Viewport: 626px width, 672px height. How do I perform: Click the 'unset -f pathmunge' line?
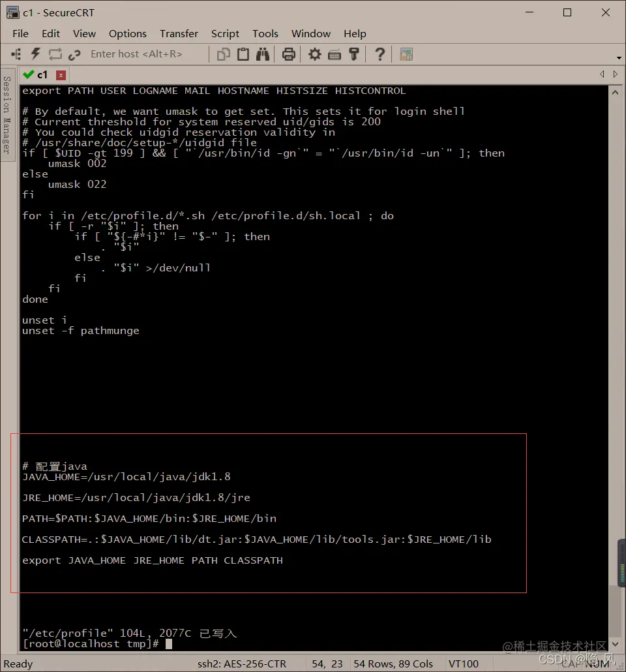point(81,330)
